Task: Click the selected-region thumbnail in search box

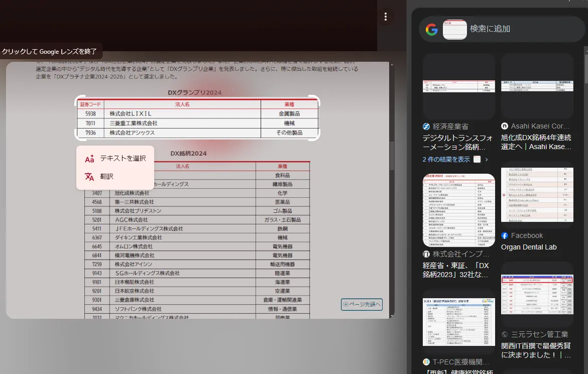Action: pyautogui.click(x=454, y=29)
